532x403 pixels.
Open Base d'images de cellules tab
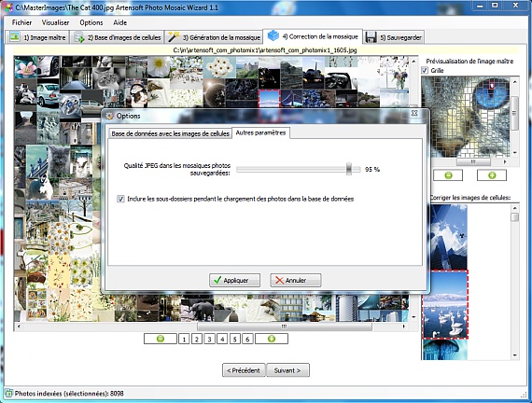(118, 37)
